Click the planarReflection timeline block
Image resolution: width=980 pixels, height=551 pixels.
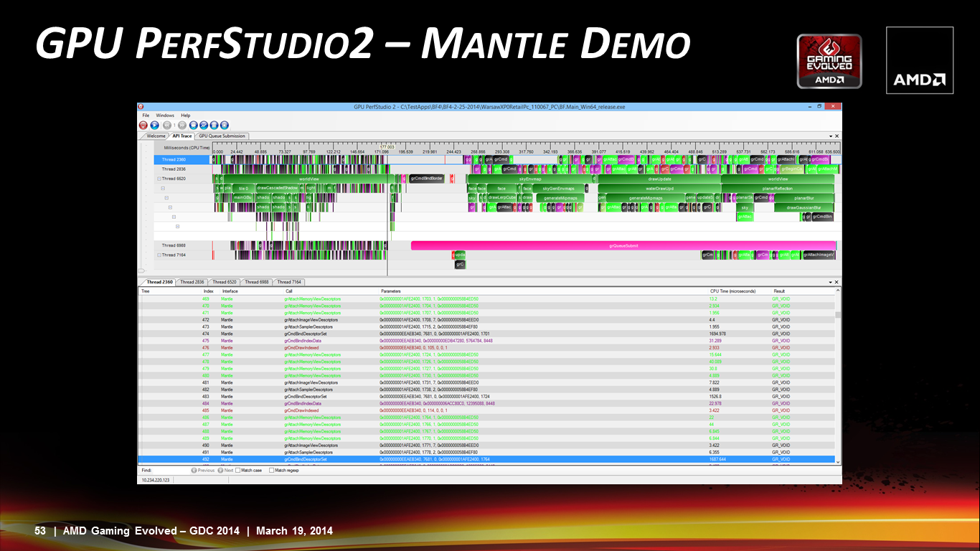click(x=778, y=189)
